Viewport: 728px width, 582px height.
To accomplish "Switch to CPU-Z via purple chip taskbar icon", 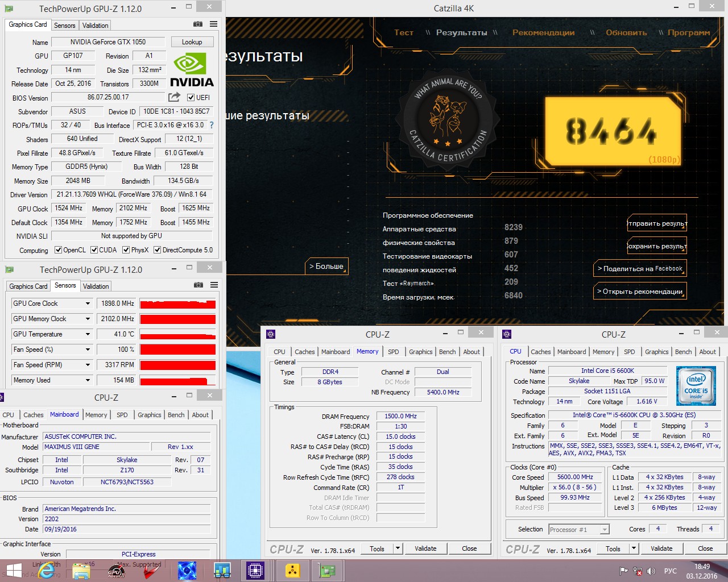I will pos(255,571).
